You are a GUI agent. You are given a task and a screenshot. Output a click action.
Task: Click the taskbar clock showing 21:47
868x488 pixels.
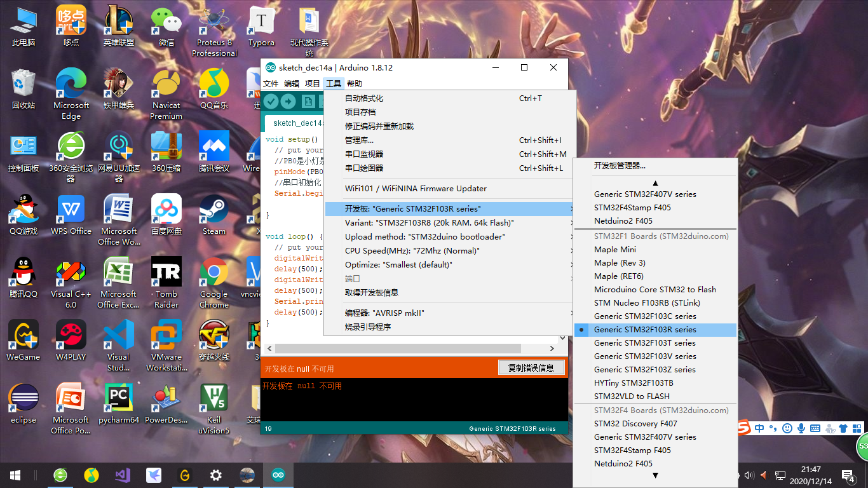(811, 475)
